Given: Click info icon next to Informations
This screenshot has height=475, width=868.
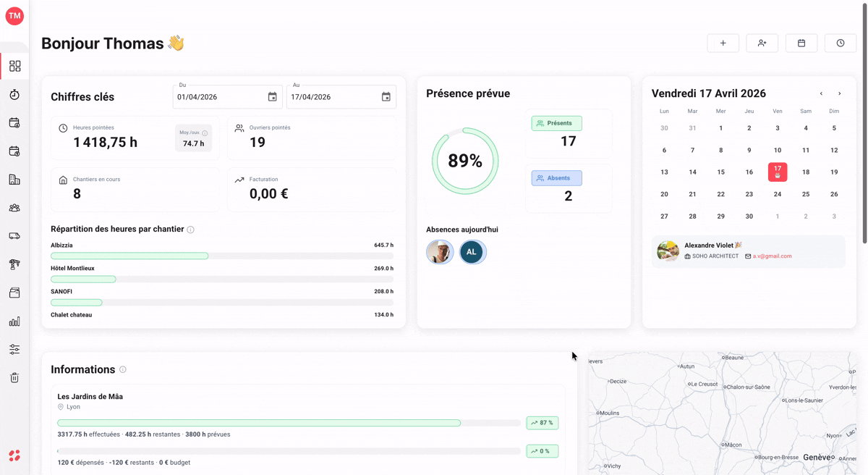Looking at the screenshot, I should 123,370.
